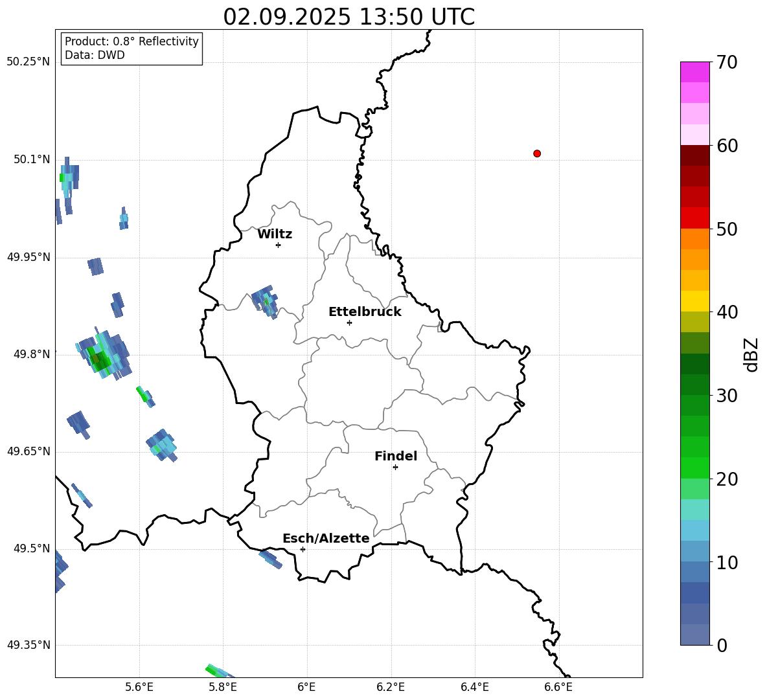Click the 5.6°E longitude label
This screenshot has height=700, width=767.
[x=139, y=688]
